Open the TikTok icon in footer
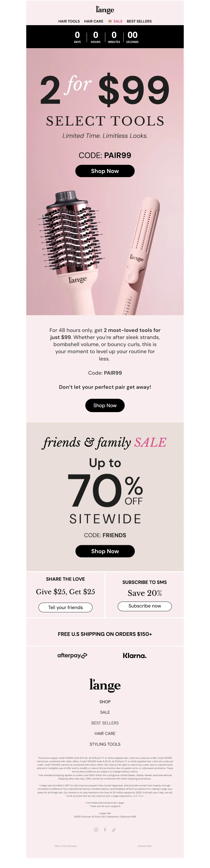The height and width of the screenshot is (868, 210). coord(114,829)
